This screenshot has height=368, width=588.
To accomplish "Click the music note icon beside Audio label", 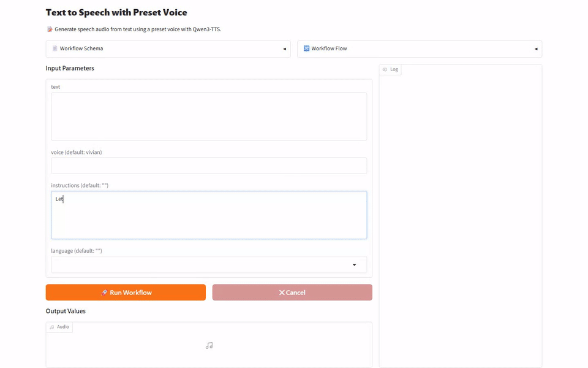I will click(x=51, y=327).
